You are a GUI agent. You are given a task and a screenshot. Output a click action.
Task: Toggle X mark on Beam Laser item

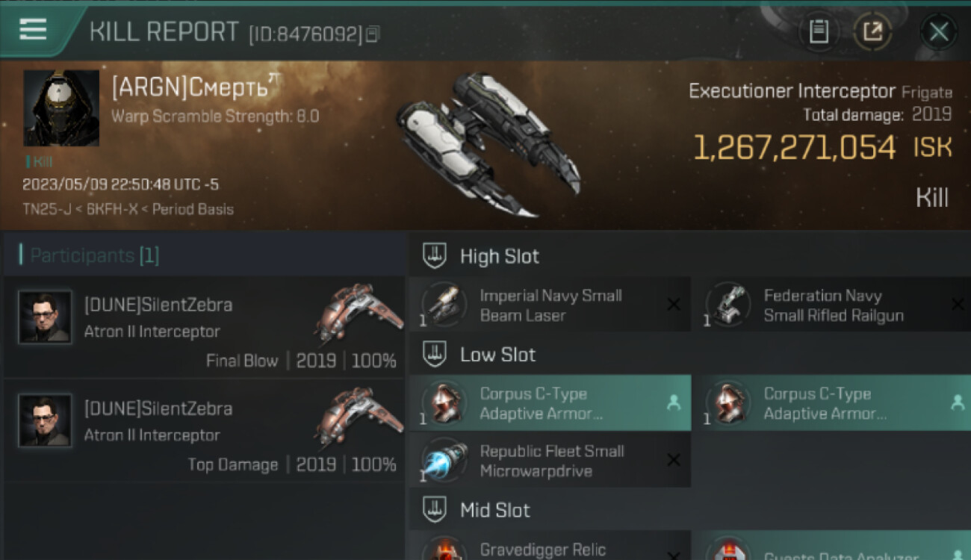tap(673, 305)
